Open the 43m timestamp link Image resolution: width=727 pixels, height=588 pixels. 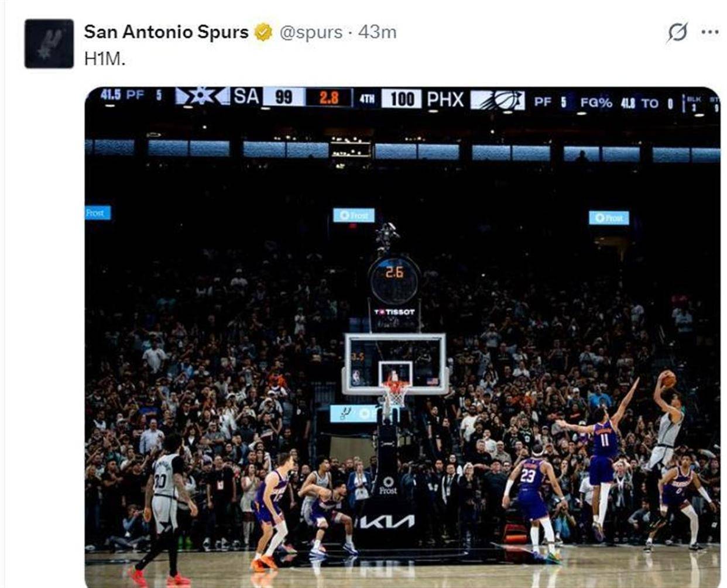[x=378, y=32]
